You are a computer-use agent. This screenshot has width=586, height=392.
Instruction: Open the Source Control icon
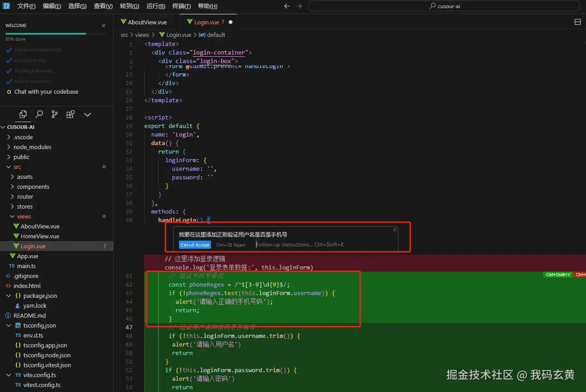55,114
